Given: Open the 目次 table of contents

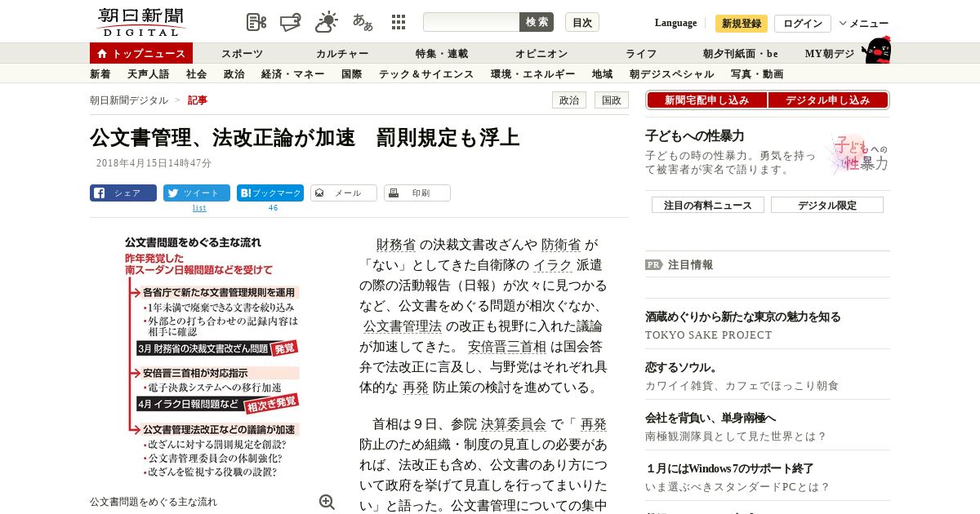Looking at the screenshot, I should [582, 22].
